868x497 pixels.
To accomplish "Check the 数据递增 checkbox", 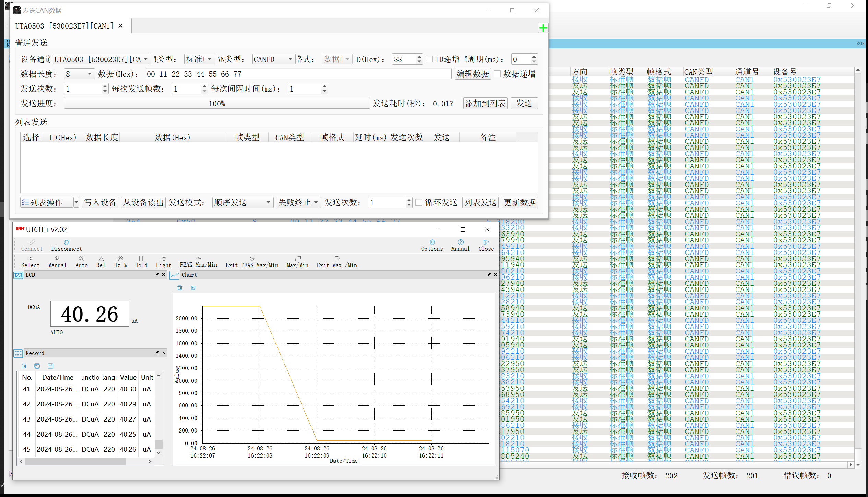I will click(x=497, y=74).
